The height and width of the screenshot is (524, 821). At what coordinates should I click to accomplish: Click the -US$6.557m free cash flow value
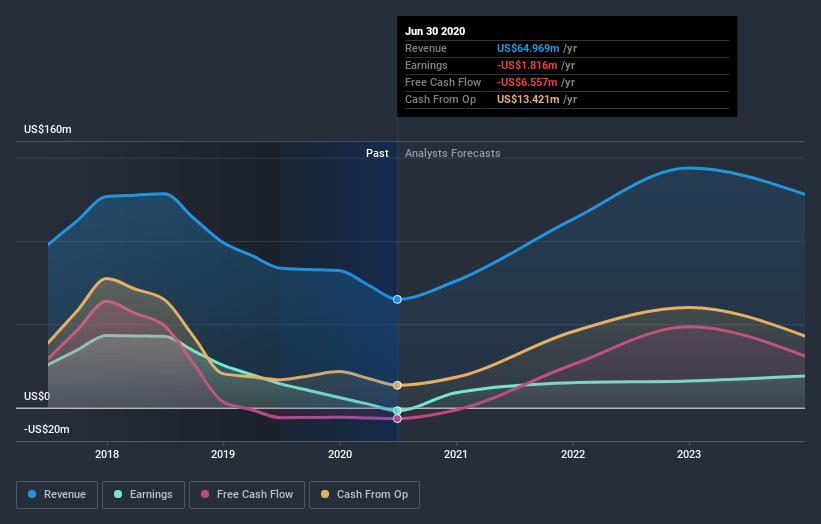click(527, 82)
